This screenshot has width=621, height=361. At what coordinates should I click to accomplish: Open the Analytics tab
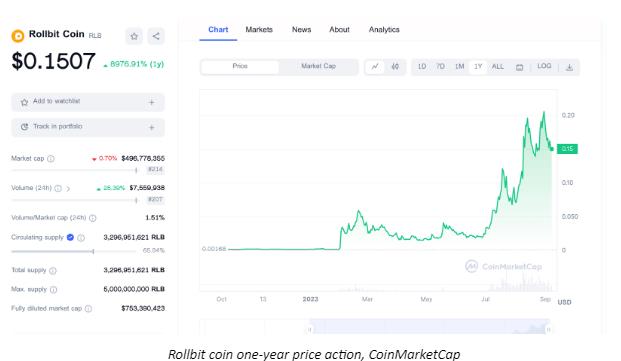tap(384, 30)
